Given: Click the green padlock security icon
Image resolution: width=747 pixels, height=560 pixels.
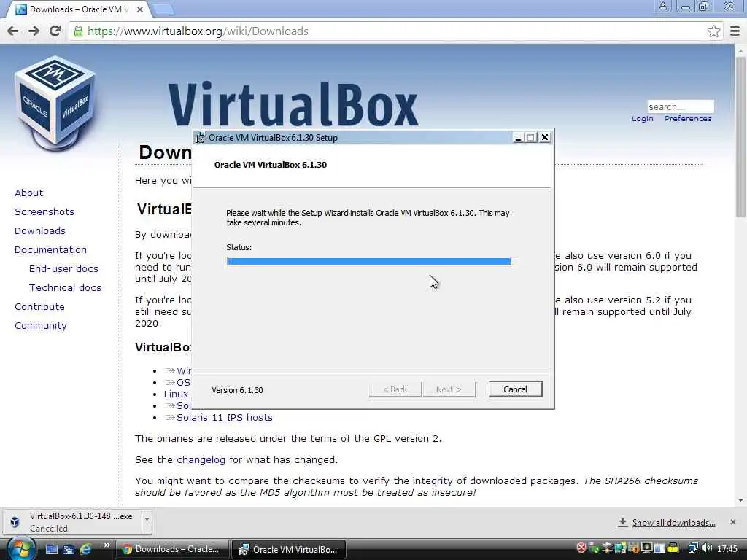Looking at the screenshot, I should 78,31.
